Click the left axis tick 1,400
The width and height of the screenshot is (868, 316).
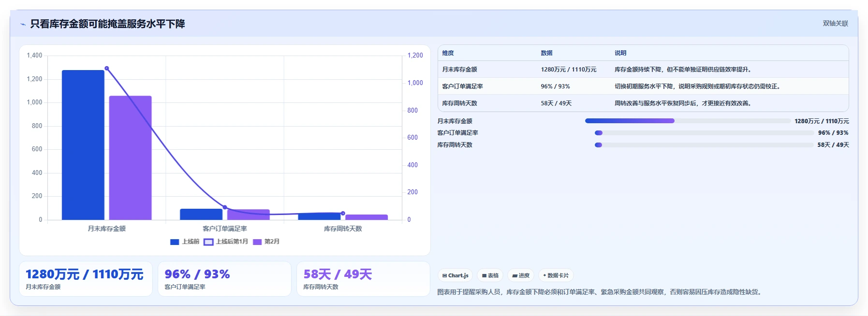tap(34, 56)
